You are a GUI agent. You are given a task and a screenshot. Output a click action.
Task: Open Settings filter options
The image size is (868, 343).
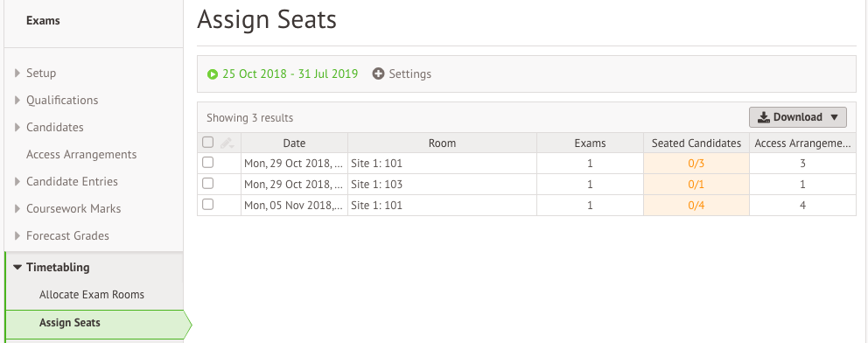[409, 73]
